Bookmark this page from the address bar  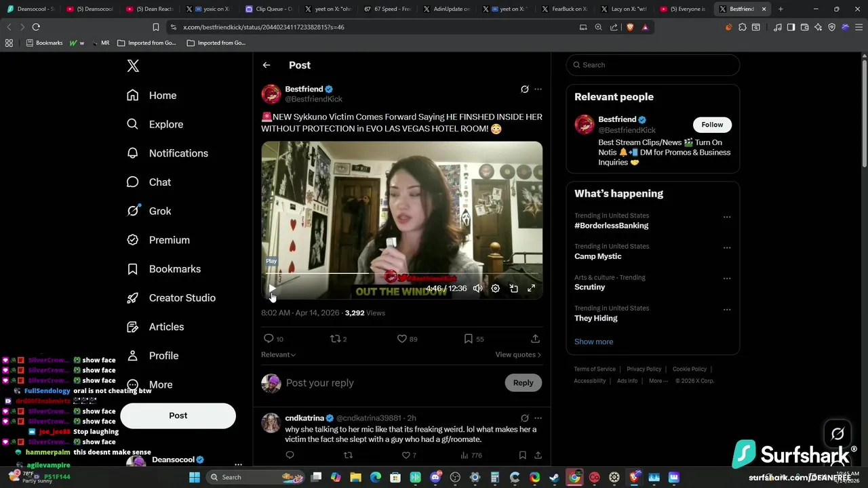155,27
